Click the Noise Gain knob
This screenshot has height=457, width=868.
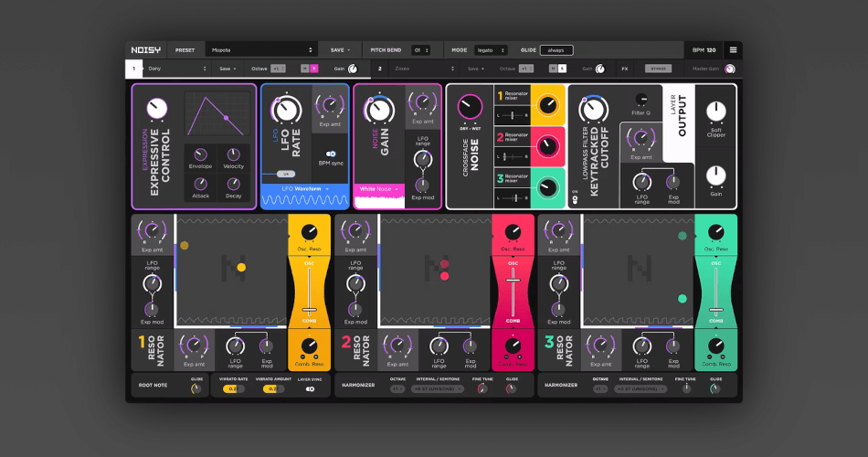tap(378, 111)
